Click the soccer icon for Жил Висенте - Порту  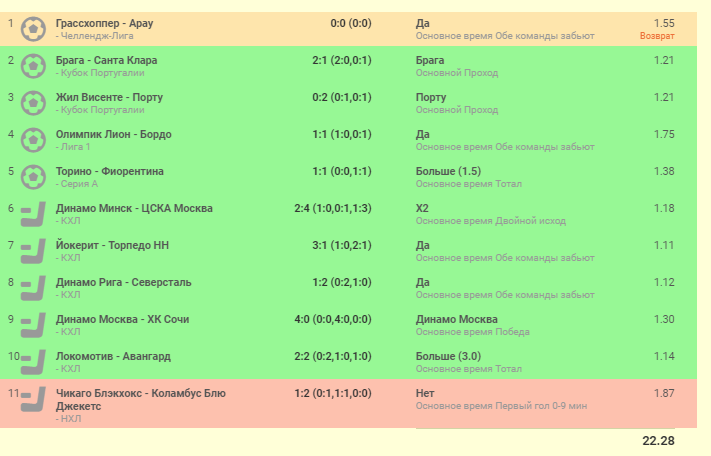pos(33,103)
